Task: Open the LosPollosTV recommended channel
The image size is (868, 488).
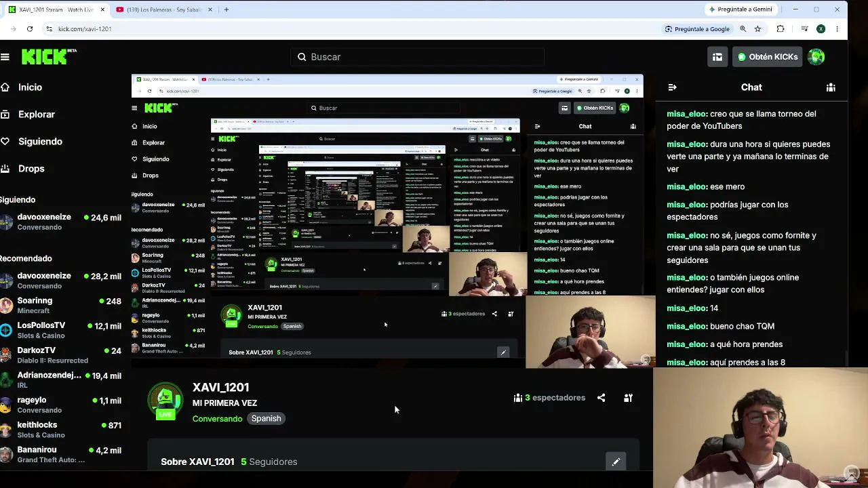Action: 61,330
